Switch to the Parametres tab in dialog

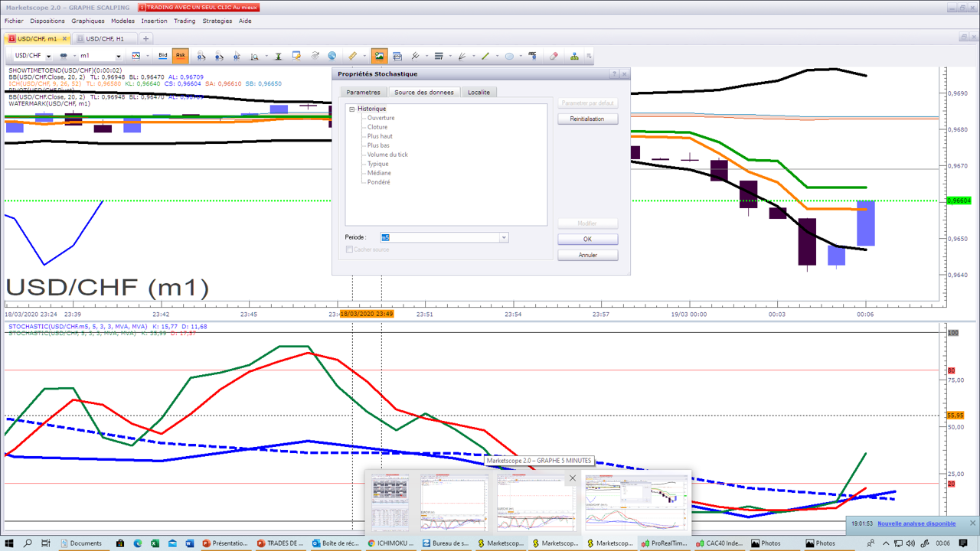click(363, 92)
